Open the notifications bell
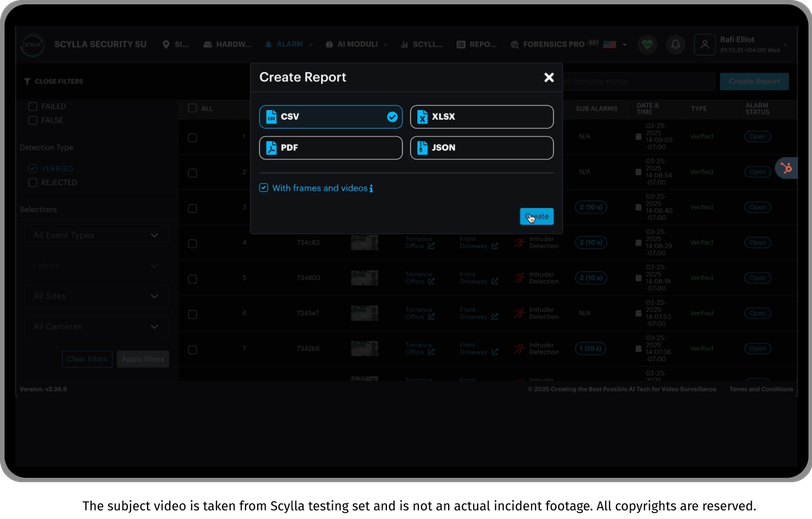The height and width of the screenshot is (519, 812). [x=675, y=45]
